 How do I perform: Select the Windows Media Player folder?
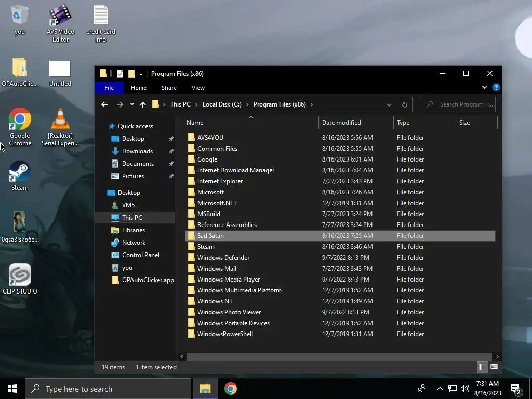point(340,279)
